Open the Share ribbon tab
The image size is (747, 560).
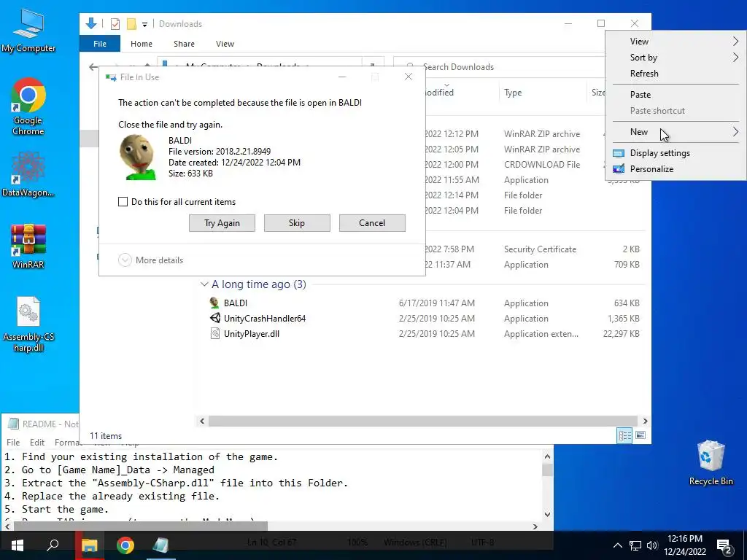tap(184, 43)
